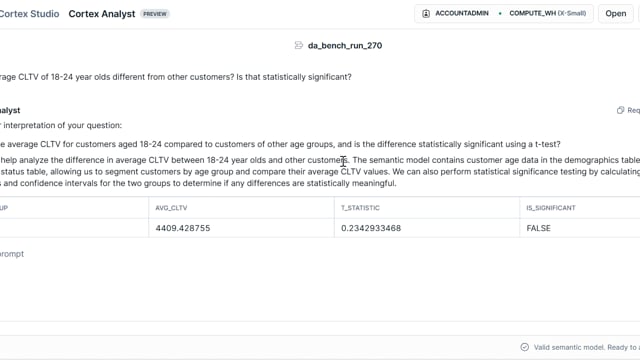Click the T_STATISTIC column header
Viewport: 640px width, 360px height.
360,208
